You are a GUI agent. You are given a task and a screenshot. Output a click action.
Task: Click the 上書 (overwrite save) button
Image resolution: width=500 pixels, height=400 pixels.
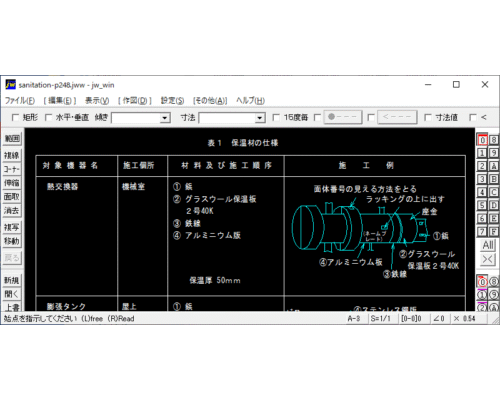pyautogui.click(x=12, y=306)
